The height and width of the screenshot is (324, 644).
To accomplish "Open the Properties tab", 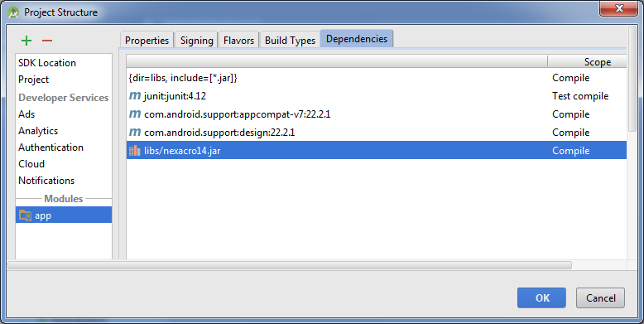I will tap(147, 41).
